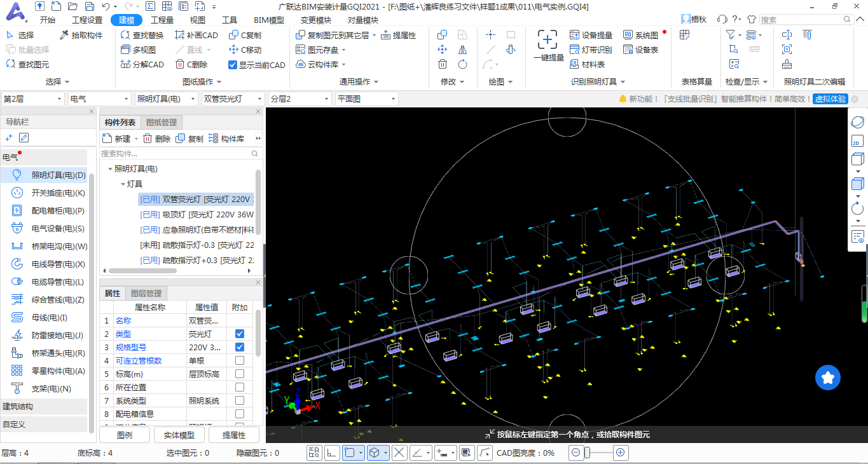Check the 附加 box for 所在位置
Viewport: 868px width, 464px height.
point(240,387)
